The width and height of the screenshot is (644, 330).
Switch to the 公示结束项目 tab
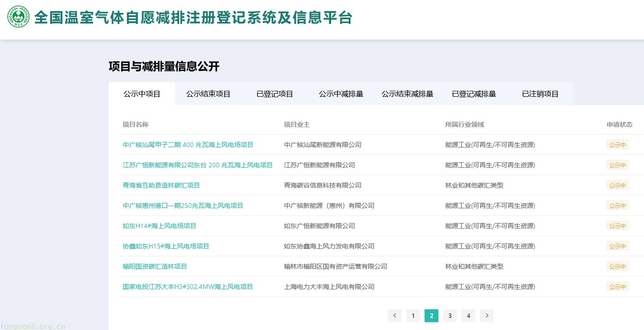[208, 94]
